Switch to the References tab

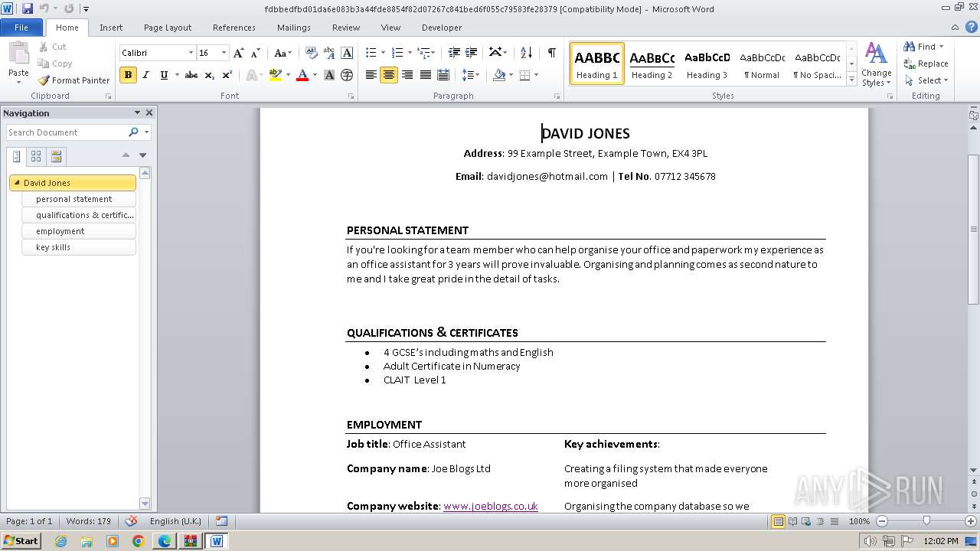click(234, 28)
